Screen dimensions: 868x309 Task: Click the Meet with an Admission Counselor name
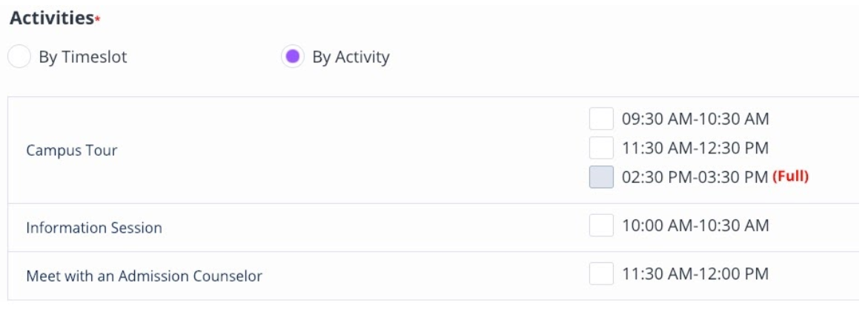(145, 277)
